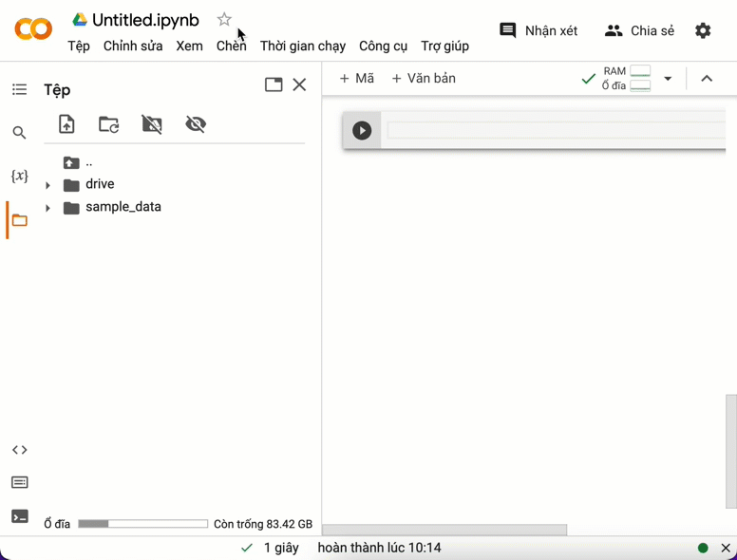Toggle the Files sidebar folder icon
The width and height of the screenshot is (737, 560).
pyautogui.click(x=20, y=220)
